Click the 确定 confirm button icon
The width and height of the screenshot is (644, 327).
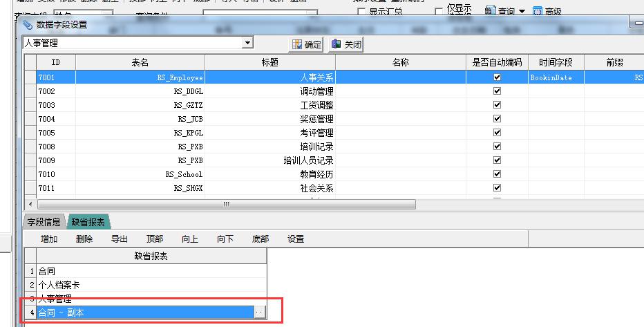[298, 44]
